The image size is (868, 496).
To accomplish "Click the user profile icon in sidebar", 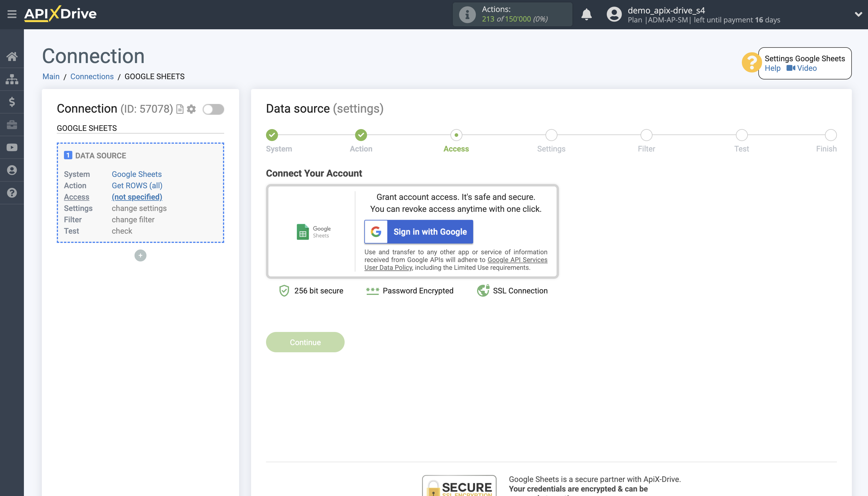I will pyautogui.click(x=12, y=170).
